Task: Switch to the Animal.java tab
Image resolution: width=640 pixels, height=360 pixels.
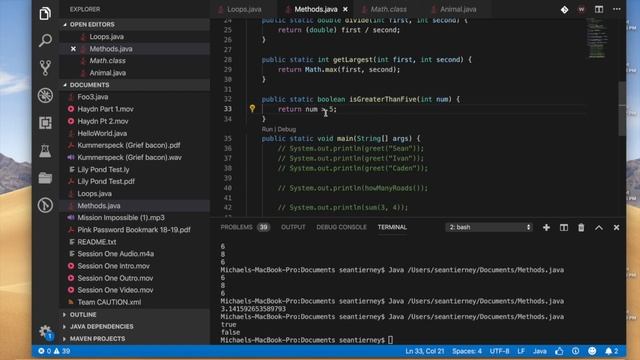Action: pos(457,9)
